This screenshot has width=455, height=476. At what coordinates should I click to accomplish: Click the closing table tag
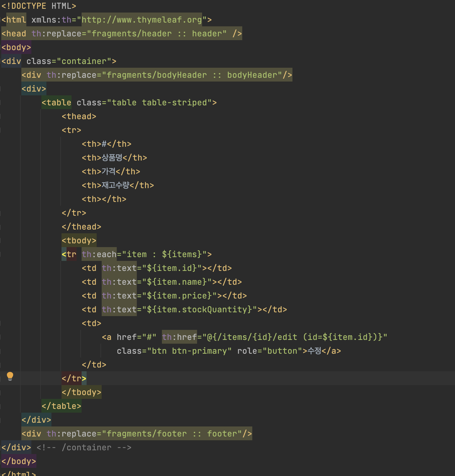click(x=62, y=406)
